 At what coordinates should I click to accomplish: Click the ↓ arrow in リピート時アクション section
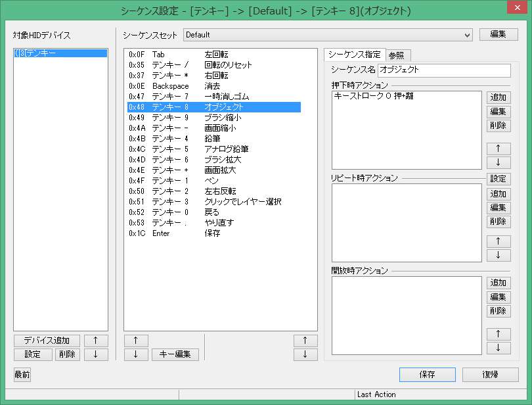pos(499,255)
